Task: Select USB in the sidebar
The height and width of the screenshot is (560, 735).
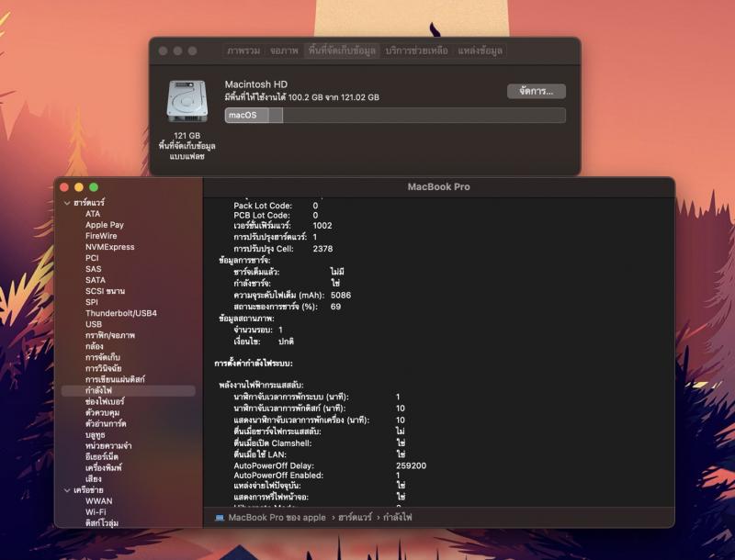Action: [94, 324]
